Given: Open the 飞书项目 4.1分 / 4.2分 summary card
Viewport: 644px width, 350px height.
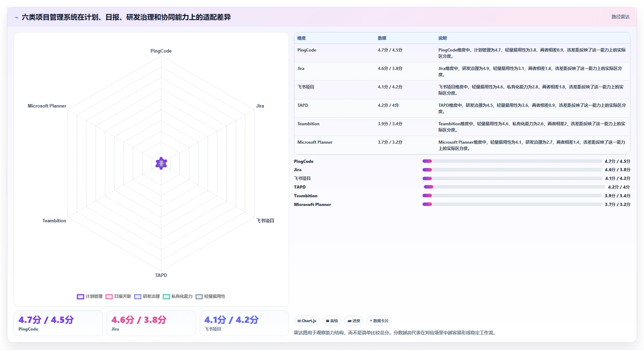Looking at the screenshot, I should tap(244, 323).
